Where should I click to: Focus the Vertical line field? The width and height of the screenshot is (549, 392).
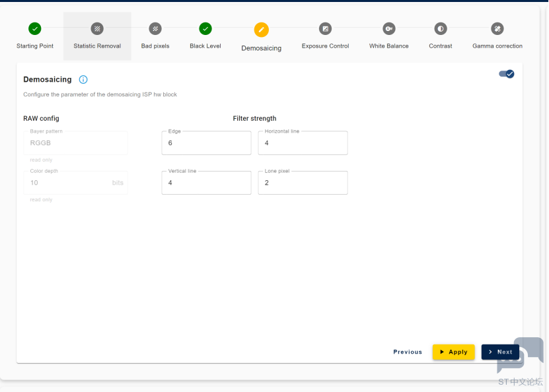206,183
